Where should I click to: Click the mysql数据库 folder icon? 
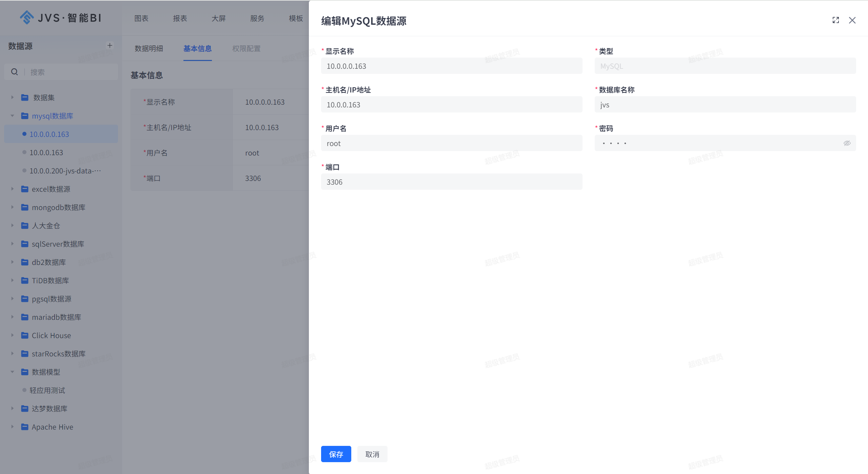[25, 116]
